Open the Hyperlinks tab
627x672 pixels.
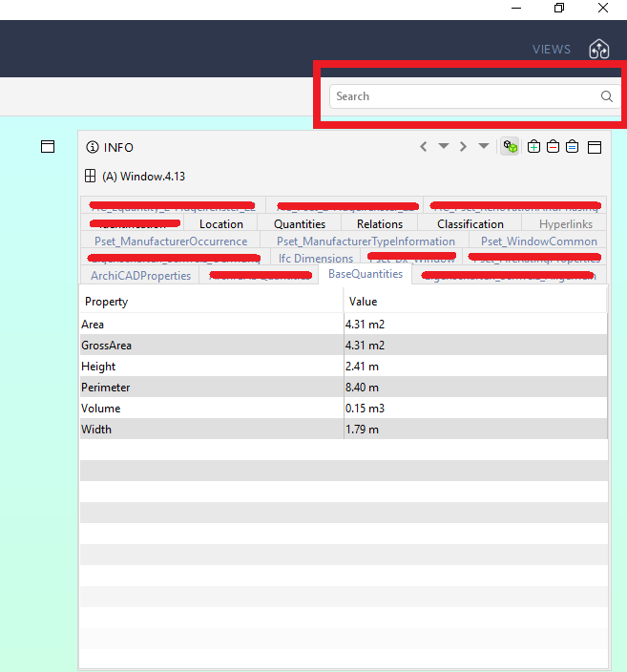point(566,224)
